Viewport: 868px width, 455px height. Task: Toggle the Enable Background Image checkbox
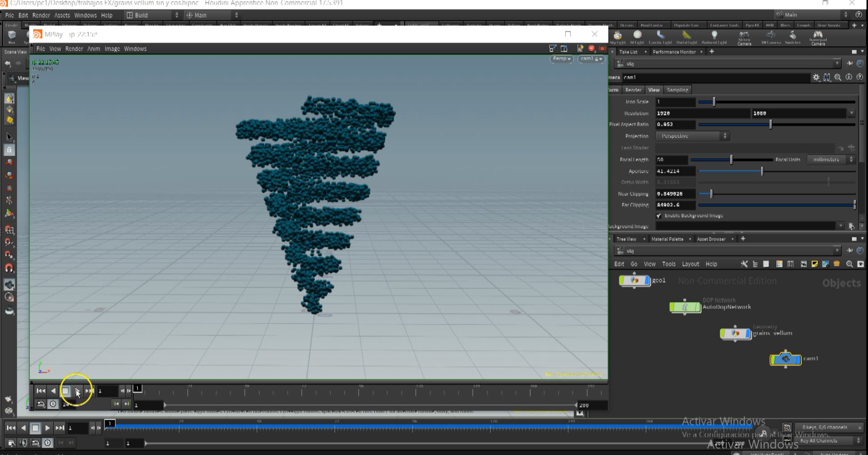coord(659,216)
